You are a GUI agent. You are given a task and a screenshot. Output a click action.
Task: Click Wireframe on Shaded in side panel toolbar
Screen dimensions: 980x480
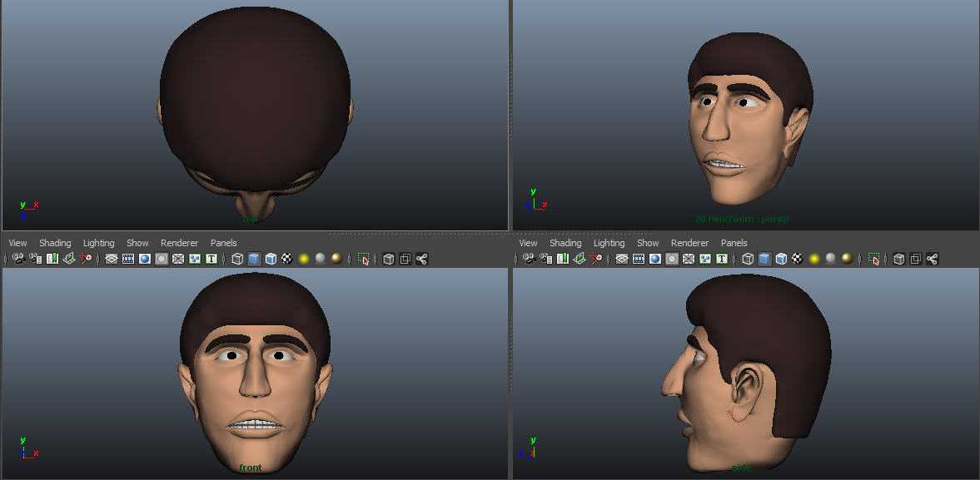pyautogui.click(x=781, y=259)
